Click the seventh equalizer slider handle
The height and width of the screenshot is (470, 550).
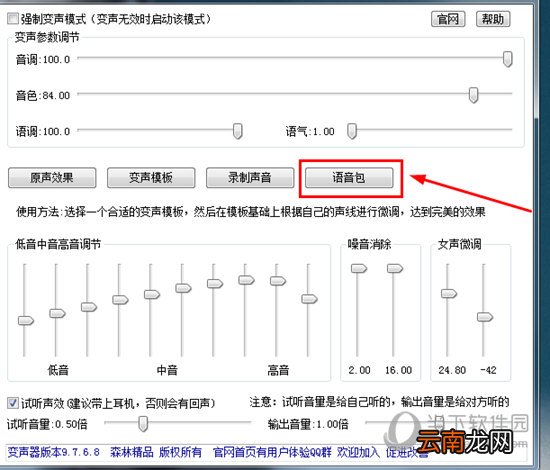[x=215, y=283]
